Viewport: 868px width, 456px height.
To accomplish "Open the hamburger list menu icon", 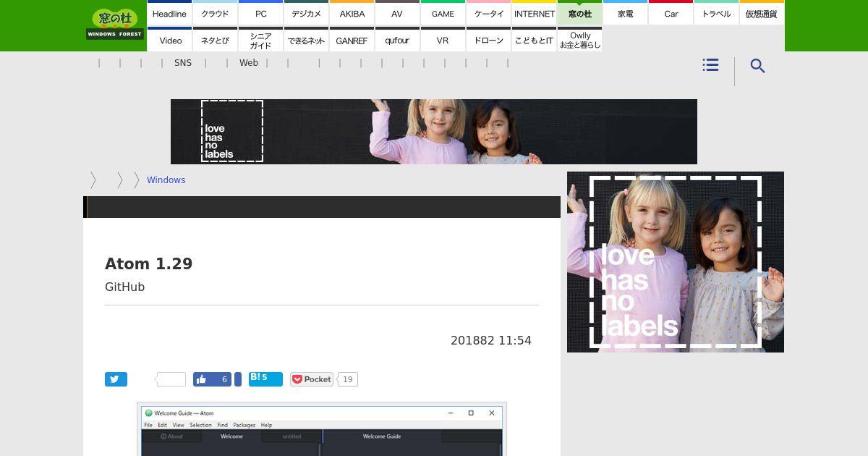I will (x=710, y=65).
